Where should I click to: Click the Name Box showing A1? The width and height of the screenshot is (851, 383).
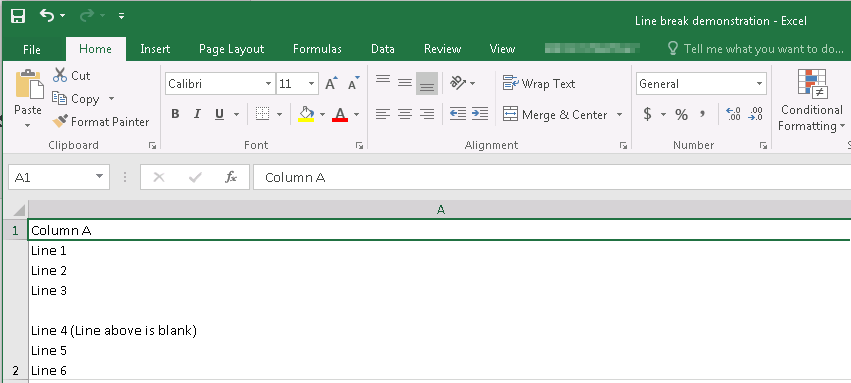(59, 177)
